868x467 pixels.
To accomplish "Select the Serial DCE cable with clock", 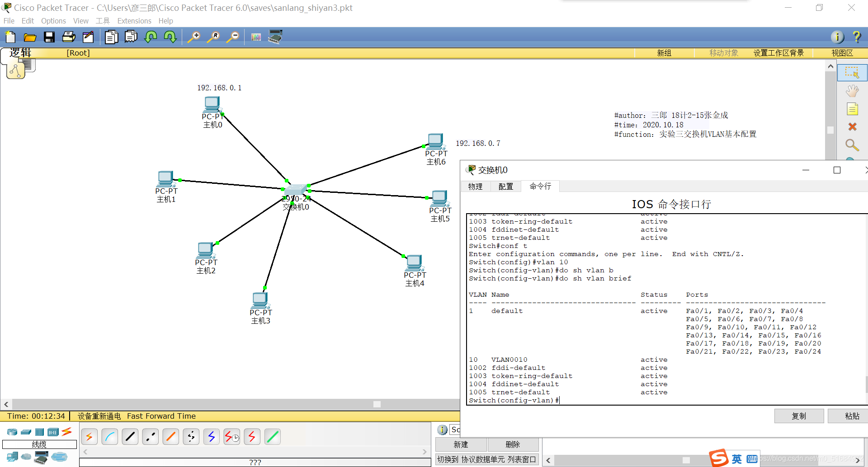I will [232, 437].
